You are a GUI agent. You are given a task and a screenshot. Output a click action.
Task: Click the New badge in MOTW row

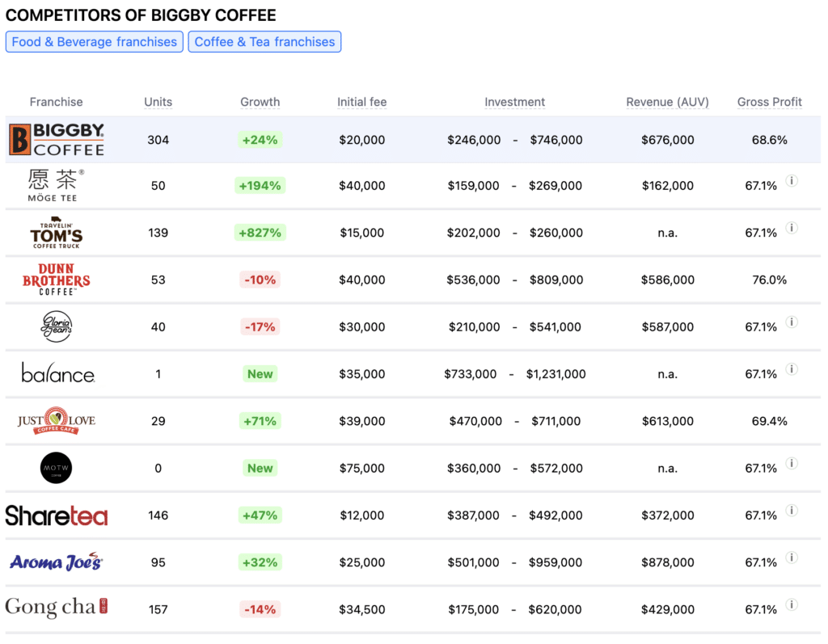[260, 468]
